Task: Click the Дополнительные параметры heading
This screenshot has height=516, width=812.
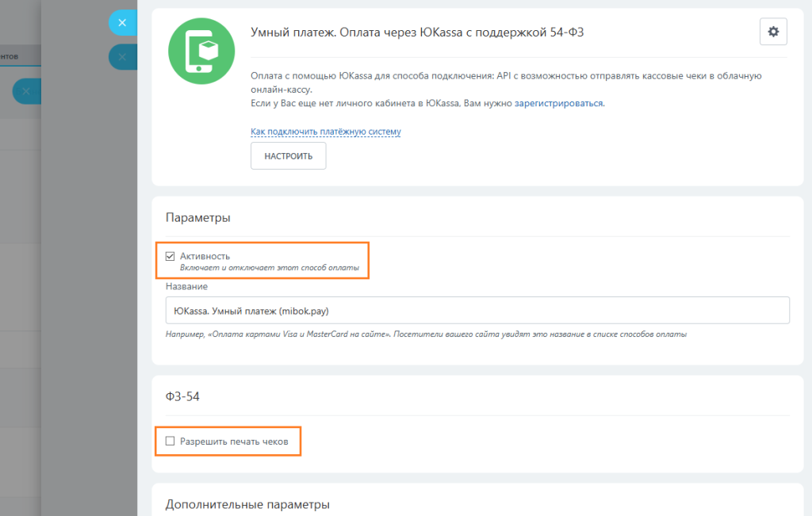Action: pos(247,504)
